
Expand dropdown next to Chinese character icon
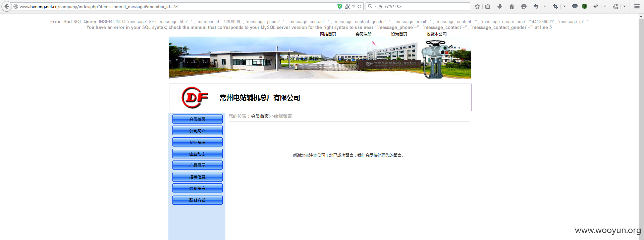(x=624, y=6)
